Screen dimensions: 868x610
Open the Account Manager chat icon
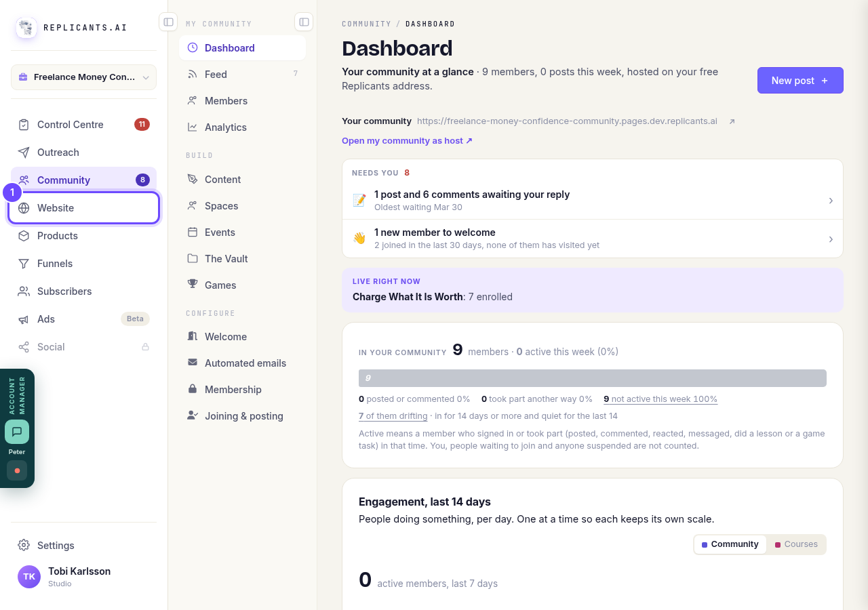(x=17, y=432)
